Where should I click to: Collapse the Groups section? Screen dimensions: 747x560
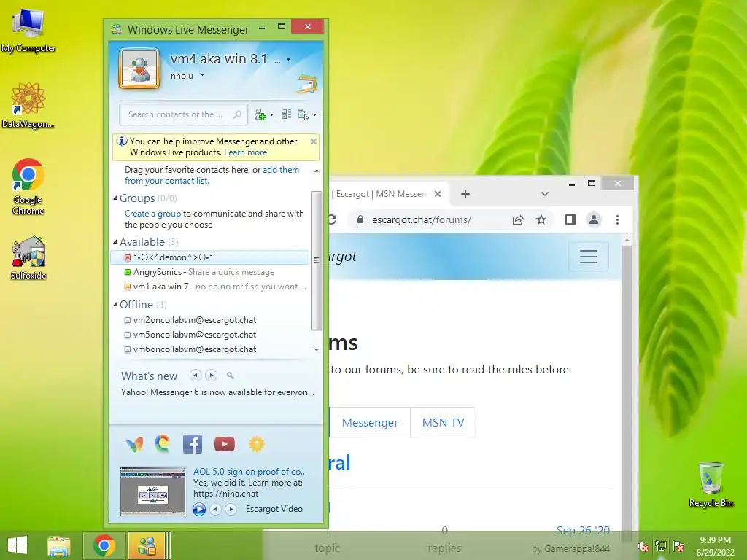(115, 198)
